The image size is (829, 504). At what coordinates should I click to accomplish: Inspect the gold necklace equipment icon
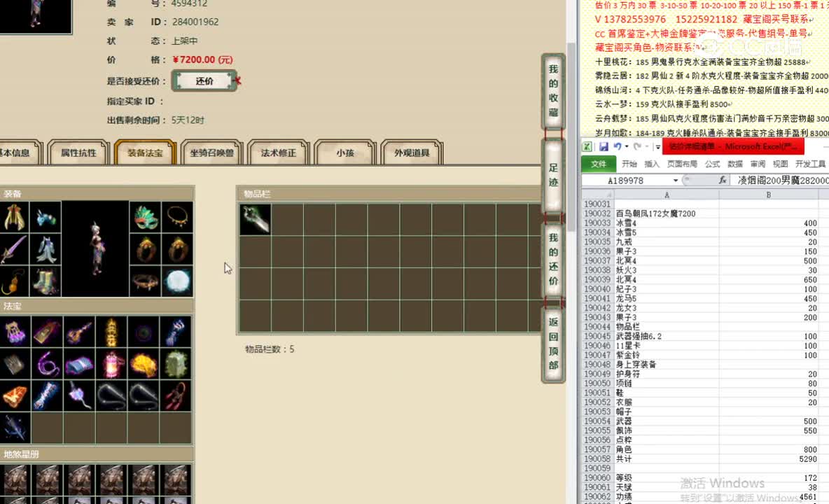pos(177,217)
